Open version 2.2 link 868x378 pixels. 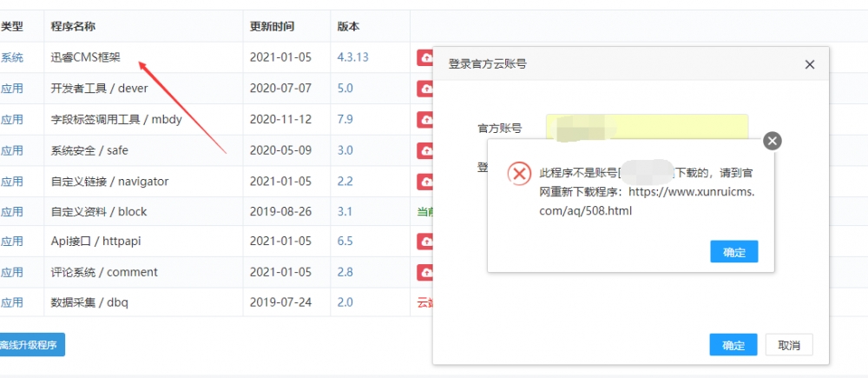345,182
